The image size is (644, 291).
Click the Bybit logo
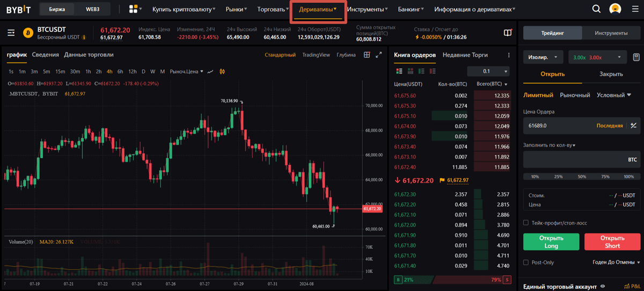click(x=18, y=9)
